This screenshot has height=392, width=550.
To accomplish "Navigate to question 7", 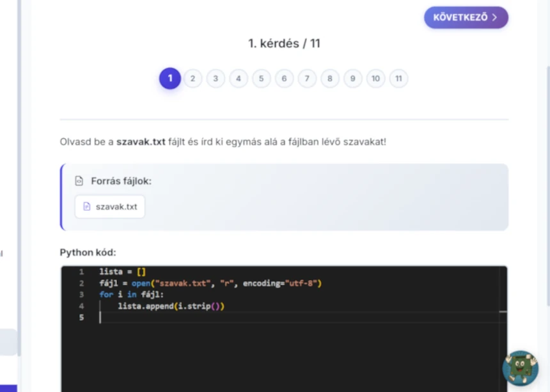I will coord(307,78).
